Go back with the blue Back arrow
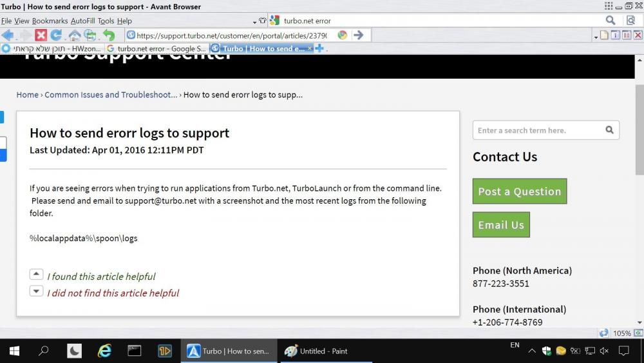This screenshot has height=363, width=644. (7, 35)
